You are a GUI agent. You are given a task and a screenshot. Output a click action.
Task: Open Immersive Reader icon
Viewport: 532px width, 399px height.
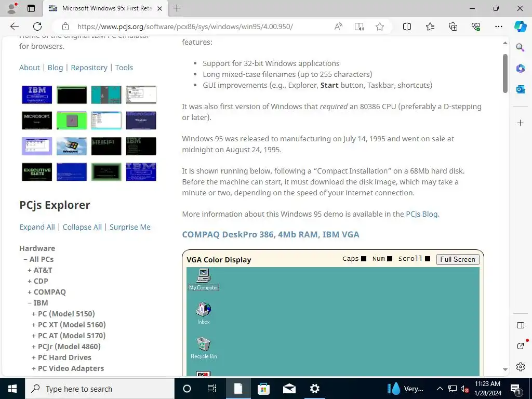(x=359, y=26)
